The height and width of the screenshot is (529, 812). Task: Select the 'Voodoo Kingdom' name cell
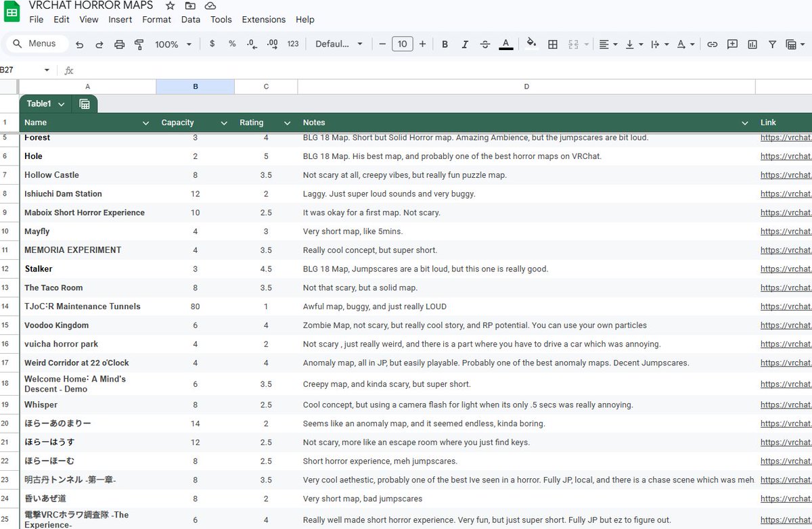[87, 325]
